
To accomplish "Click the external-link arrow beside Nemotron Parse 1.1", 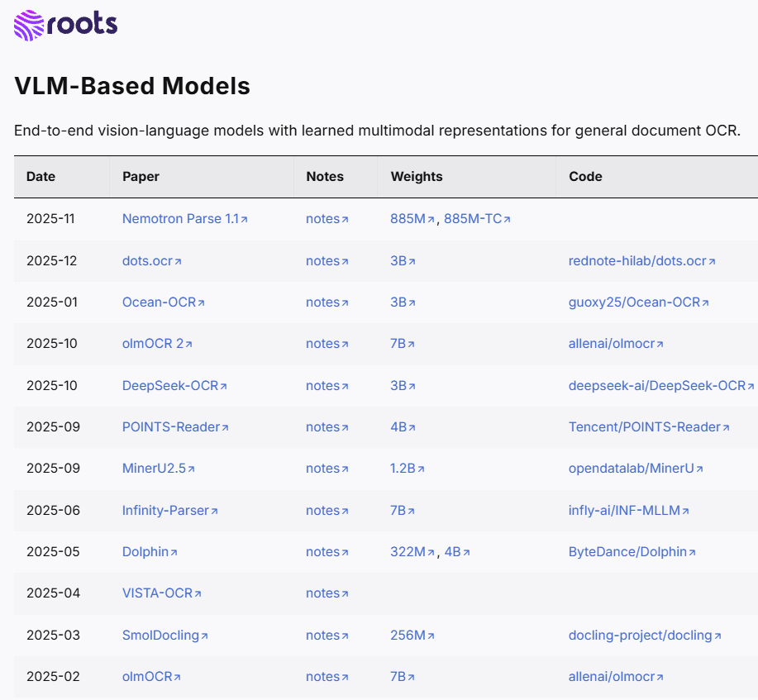I will click(246, 218).
